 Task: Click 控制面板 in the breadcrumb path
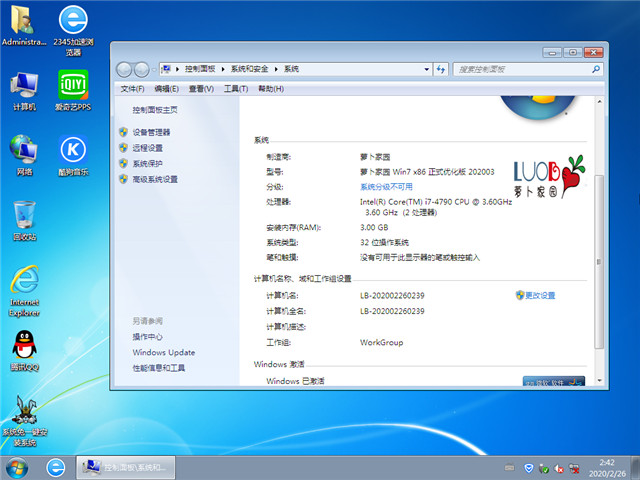coord(200,69)
